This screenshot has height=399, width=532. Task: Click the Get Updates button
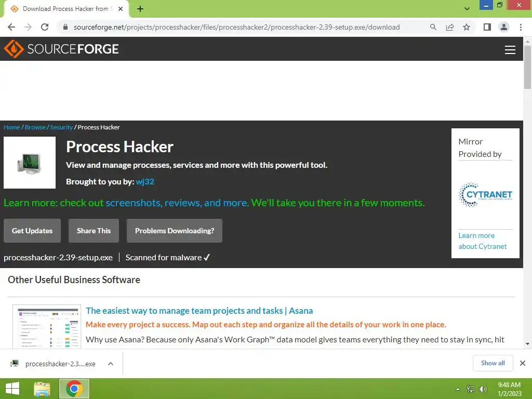coord(32,231)
